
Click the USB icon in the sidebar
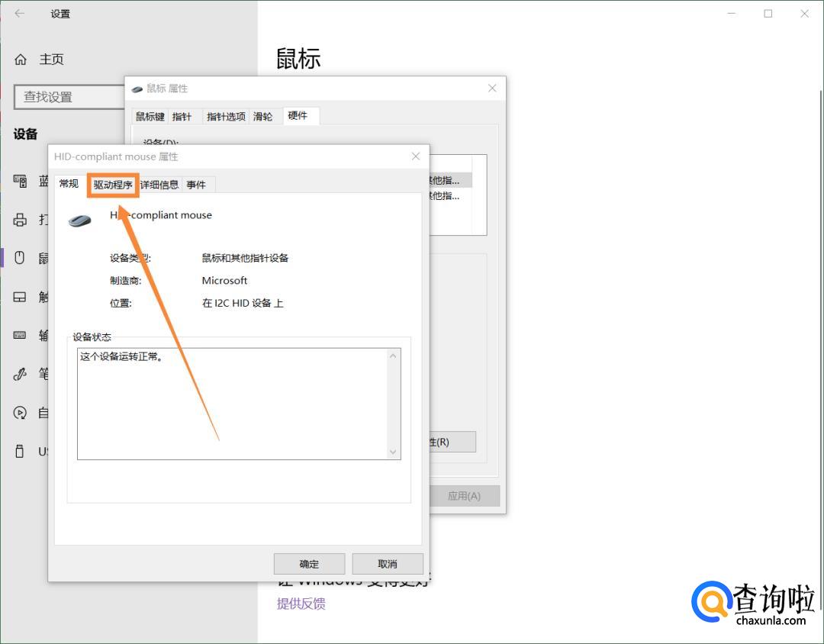(x=21, y=451)
